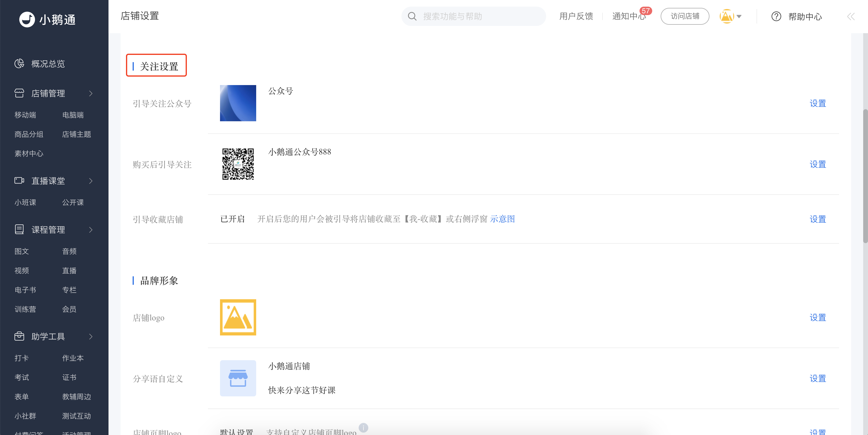Click the info icon beside 店铺页脚logo hint
Image resolution: width=868 pixels, height=435 pixels.
coord(363,427)
